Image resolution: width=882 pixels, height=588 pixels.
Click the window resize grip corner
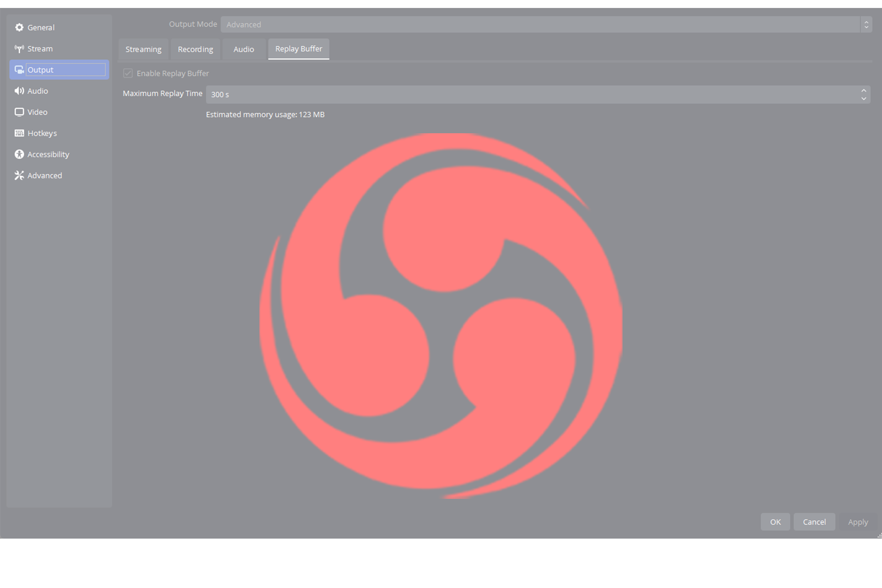[x=879, y=536]
